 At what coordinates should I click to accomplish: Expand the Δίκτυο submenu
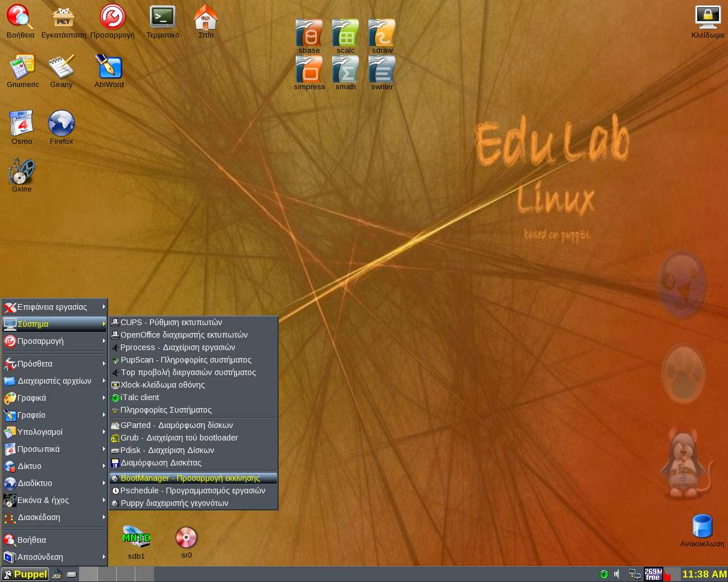click(55, 466)
